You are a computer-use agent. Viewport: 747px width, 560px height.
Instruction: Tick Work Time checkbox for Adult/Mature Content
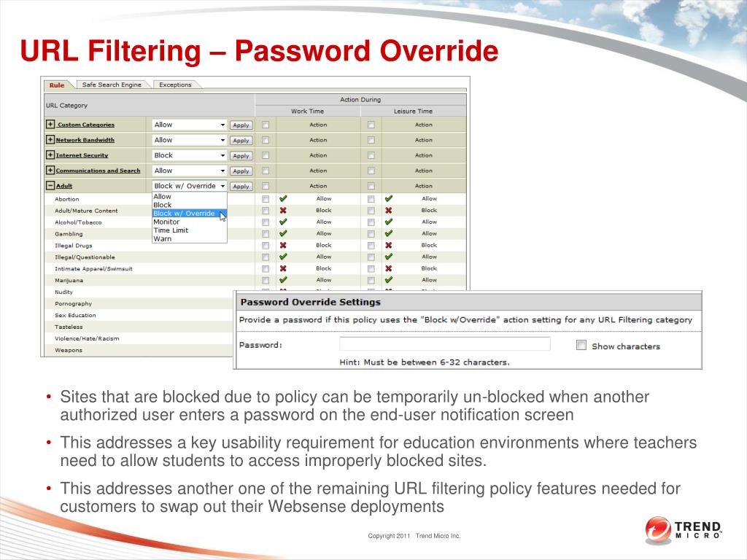tap(266, 211)
